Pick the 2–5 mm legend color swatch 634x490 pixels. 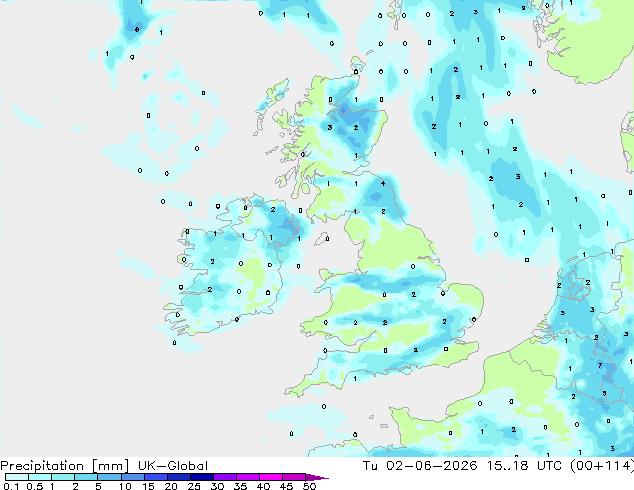[86, 477]
